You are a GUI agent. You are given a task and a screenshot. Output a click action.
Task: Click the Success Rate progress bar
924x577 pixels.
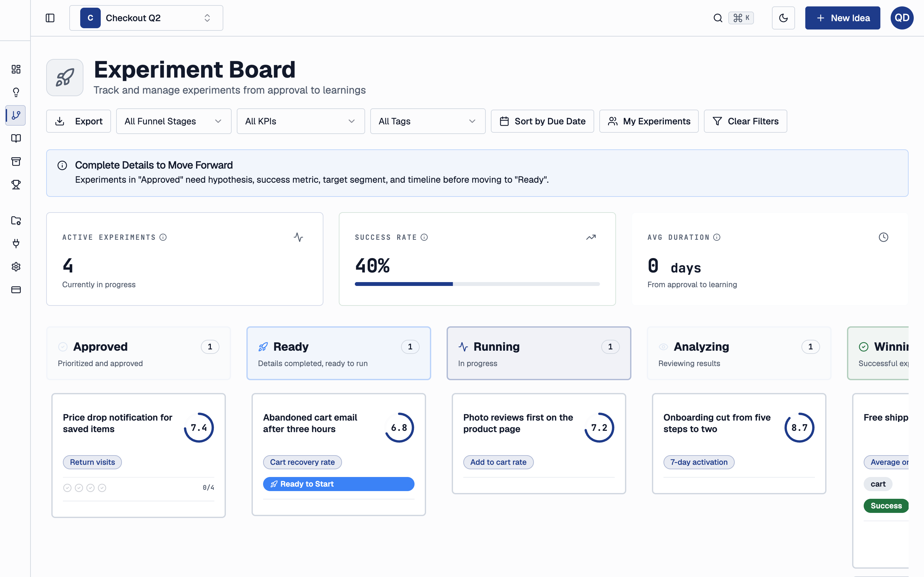477,284
